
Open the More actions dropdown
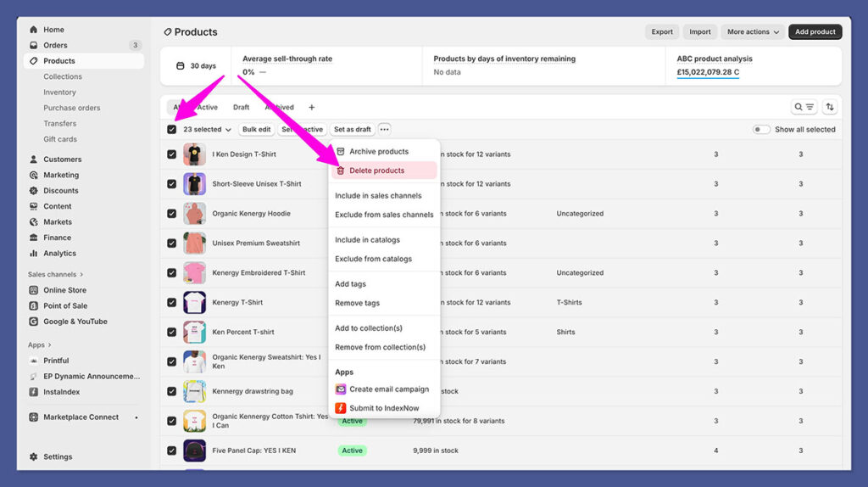point(753,32)
